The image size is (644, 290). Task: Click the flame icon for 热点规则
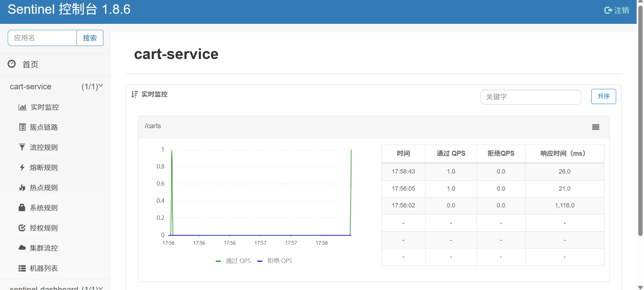22,187
